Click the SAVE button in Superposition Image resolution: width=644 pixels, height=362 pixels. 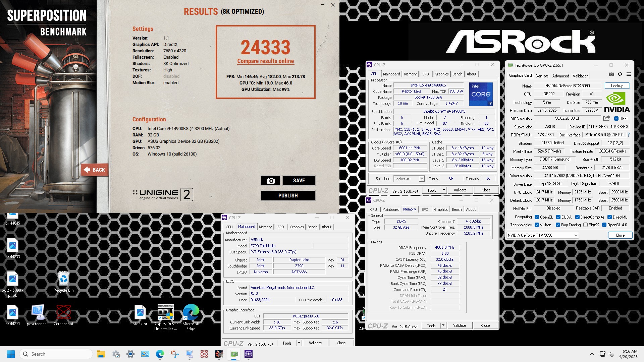point(299,181)
